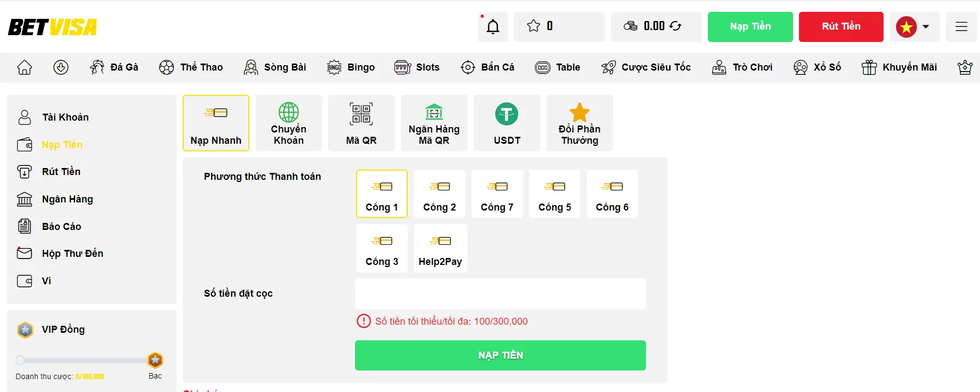980x392 pixels.
Task: Click the USDT deposit method icon
Action: [x=506, y=114]
